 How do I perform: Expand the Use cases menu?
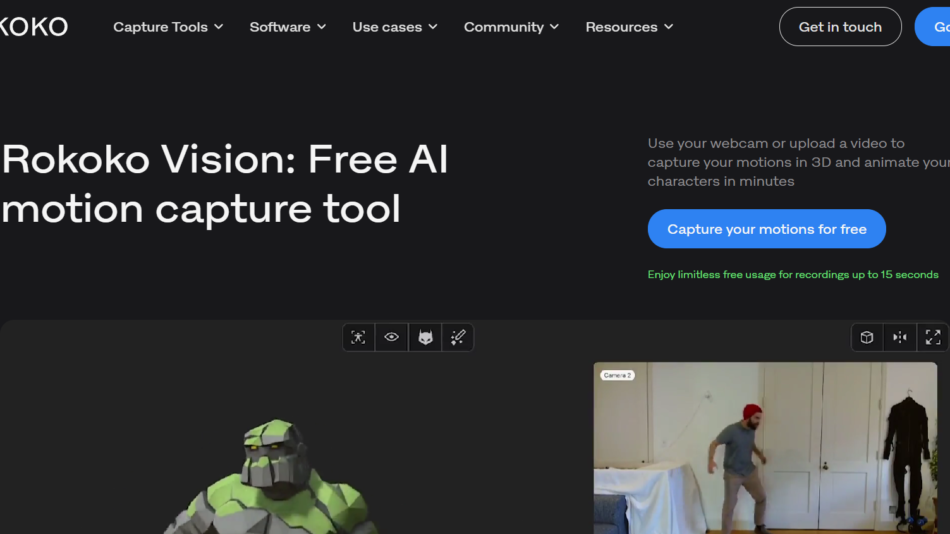[395, 27]
